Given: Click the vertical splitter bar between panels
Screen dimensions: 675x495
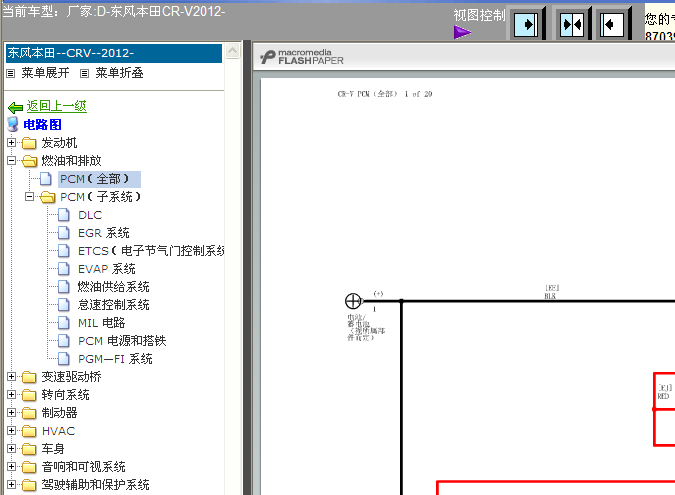Looking at the screenshot, I should tap(247, 267).
